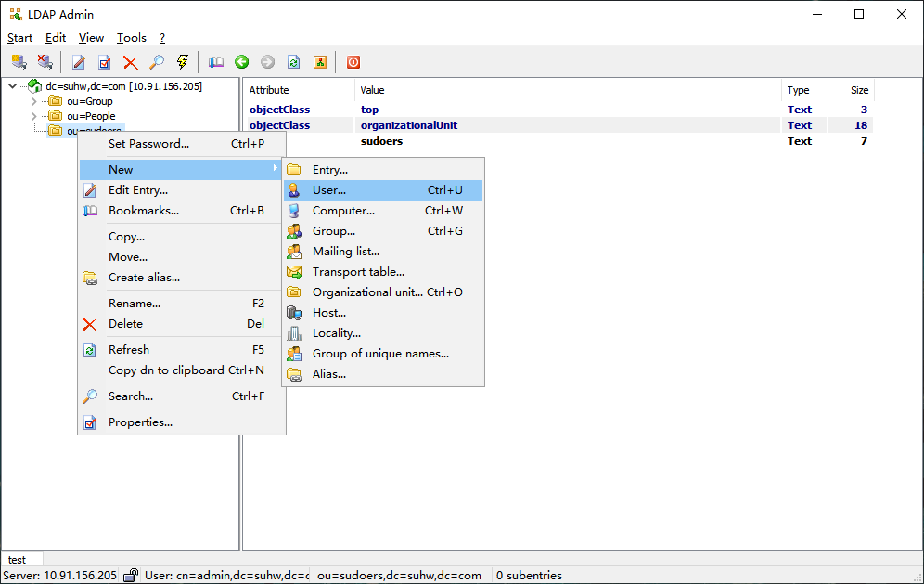Select ou=People tree item label
924x584 pixels.
91,116
